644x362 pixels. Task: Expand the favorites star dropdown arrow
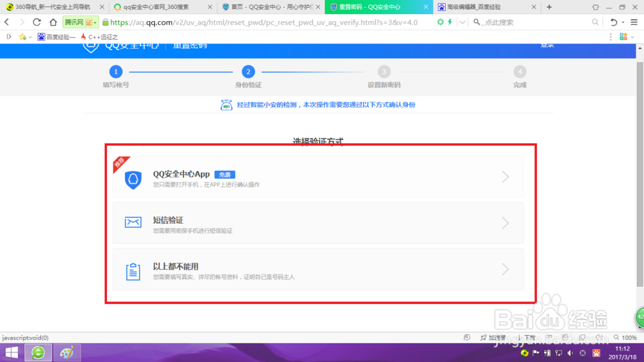30,37
